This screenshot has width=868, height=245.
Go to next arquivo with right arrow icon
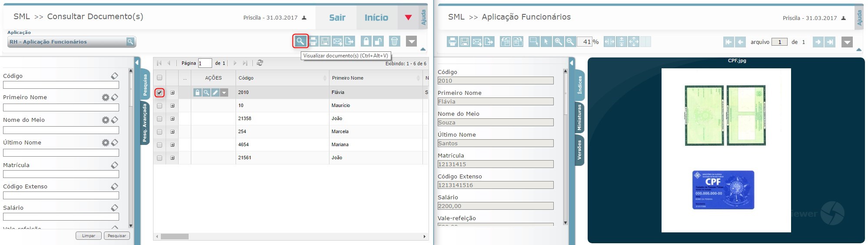tap(818, 42)
